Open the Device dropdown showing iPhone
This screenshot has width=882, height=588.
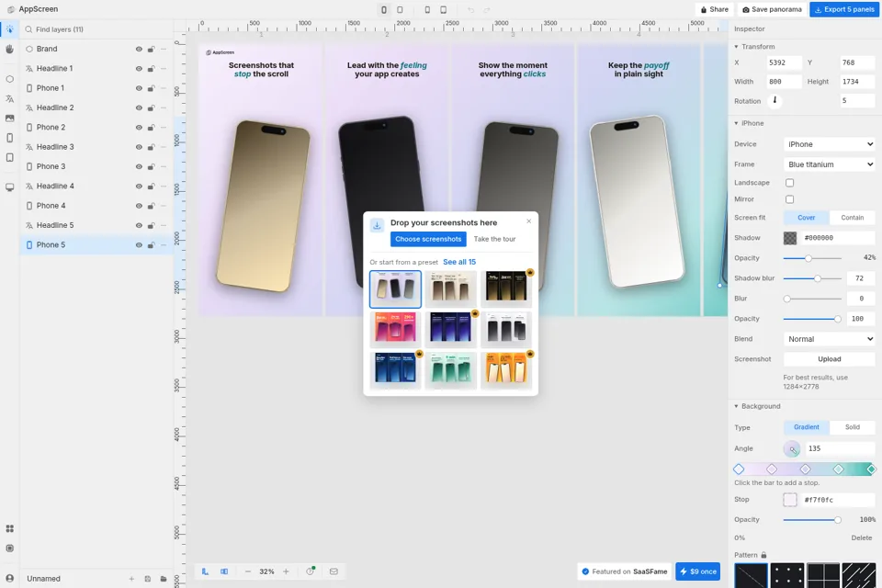click(x=829, y=144)
